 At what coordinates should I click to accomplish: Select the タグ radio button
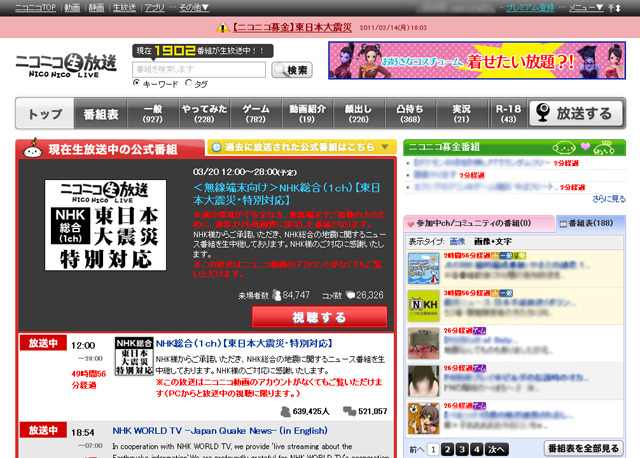coord(188,83)
